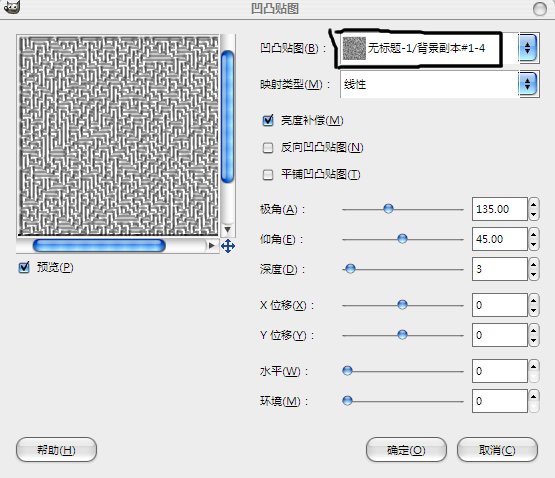The height and width of the screenshot is (478, 555).
Task: Click the Y 位移(Y) slider handle
Action: (402, 335)
